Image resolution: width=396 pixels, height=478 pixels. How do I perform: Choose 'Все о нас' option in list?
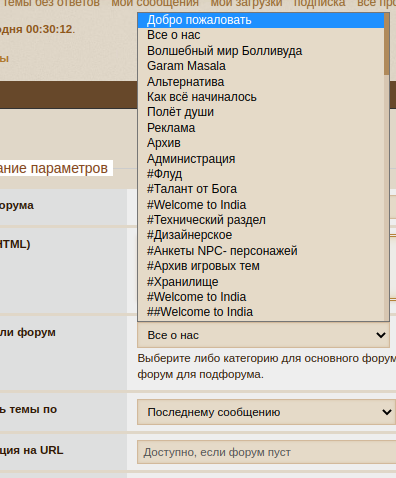(x=261, y=35)
